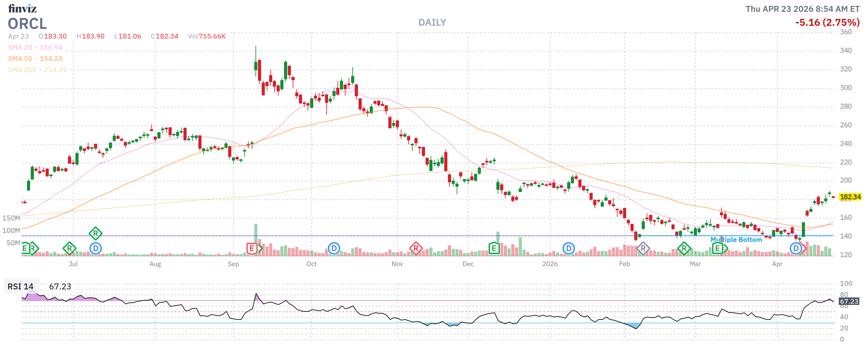Click the green E earnings marker in March
The image size is (868, 349).
717,249
